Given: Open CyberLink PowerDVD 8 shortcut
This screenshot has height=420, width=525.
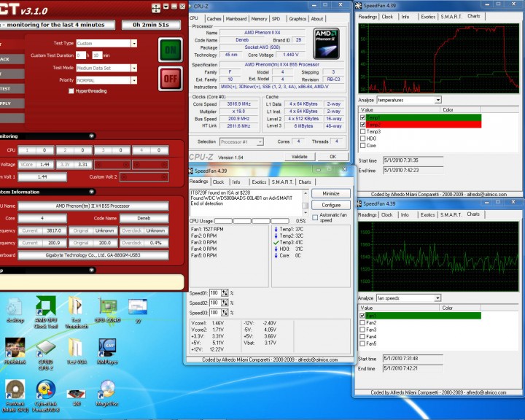Looking at the screenshot, I should 45,390.
